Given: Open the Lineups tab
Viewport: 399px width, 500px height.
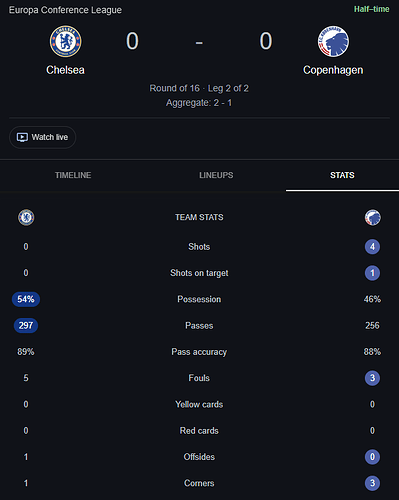Looking at the screenshot, I should pyautogui.click(x=216, y=175).
